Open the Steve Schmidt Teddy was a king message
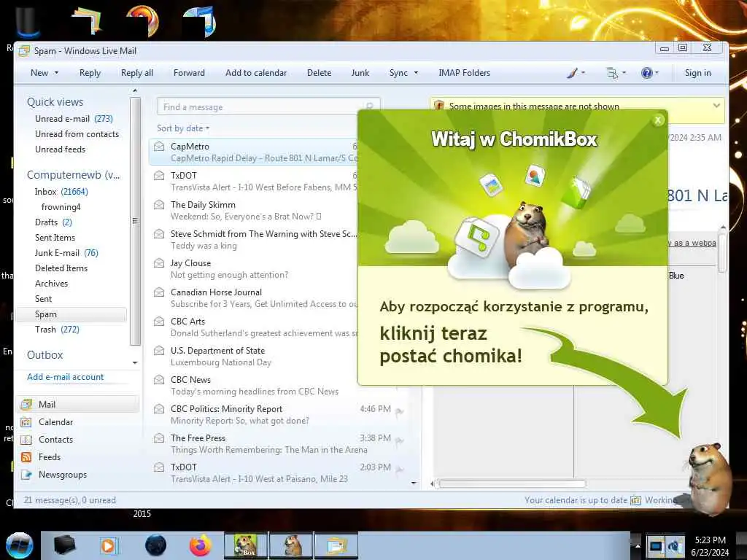747x560 pixels. pos(255,240)
